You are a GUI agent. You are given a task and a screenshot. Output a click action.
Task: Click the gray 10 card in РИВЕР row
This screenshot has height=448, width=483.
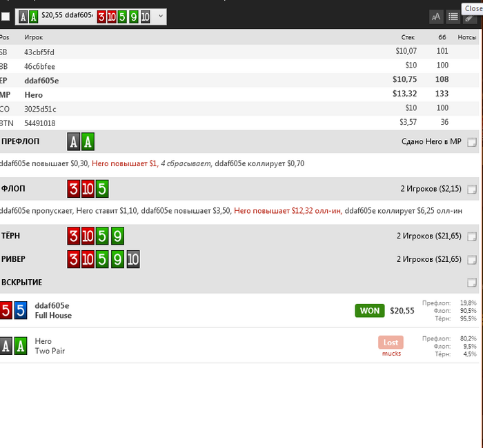(x=133, y=259)
